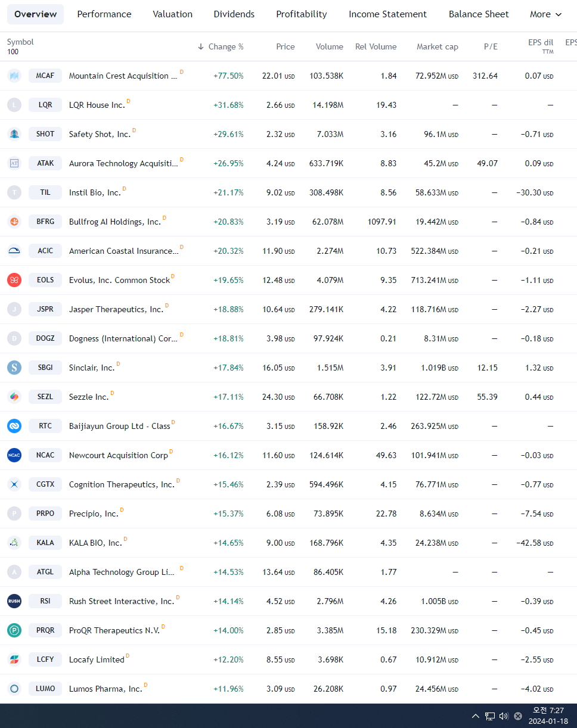Click the KALA BIO logo icon
Screen dimensions: 577x728
(14, 543)
